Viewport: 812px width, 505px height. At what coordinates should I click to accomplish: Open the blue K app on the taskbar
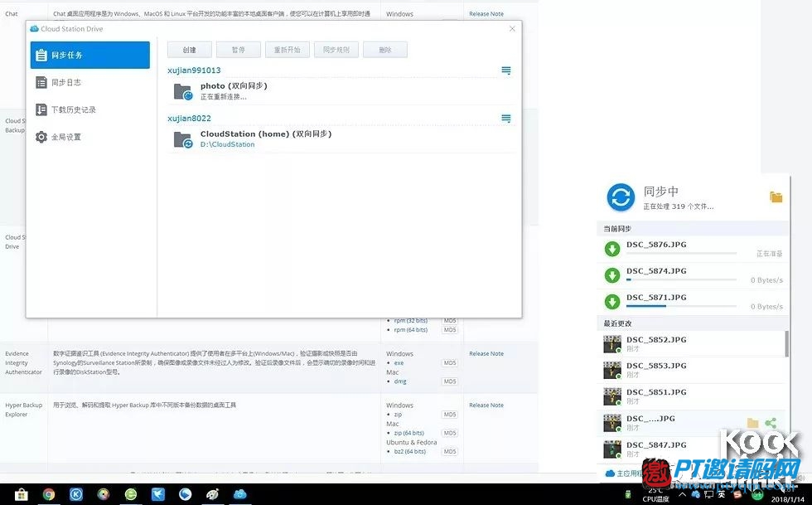76,494
